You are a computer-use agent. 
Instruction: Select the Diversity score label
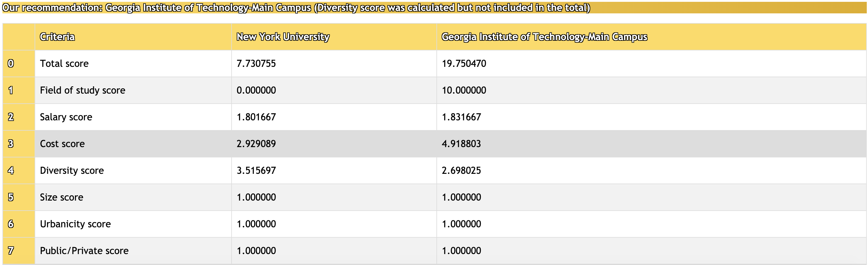[72, 170]
